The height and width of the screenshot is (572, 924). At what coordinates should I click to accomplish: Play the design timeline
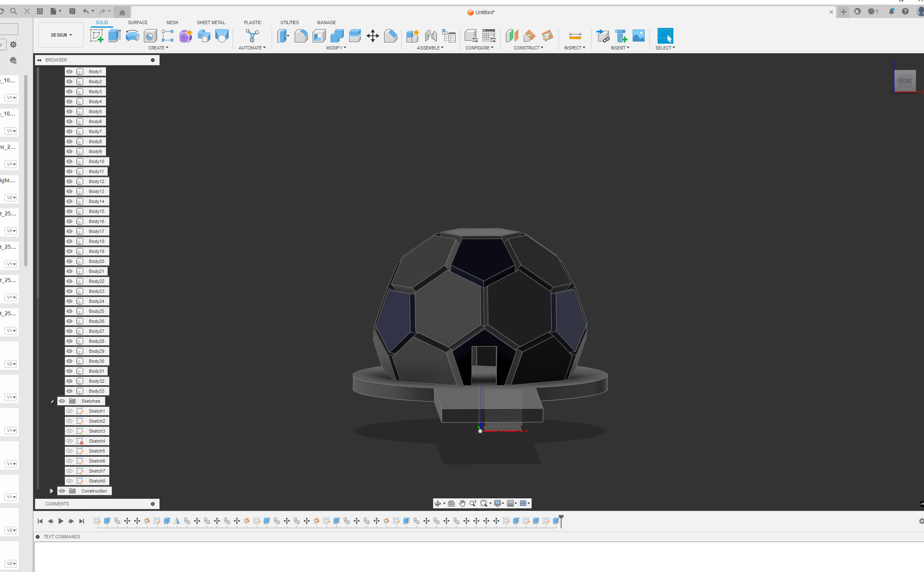(61, 521)
